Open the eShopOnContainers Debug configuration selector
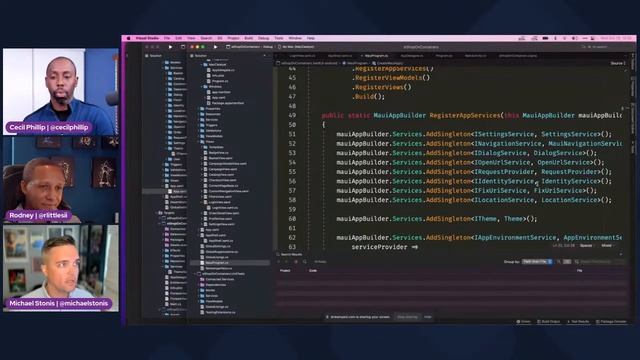The width and height of the screenshot is (640, 360). pos(250,47)
